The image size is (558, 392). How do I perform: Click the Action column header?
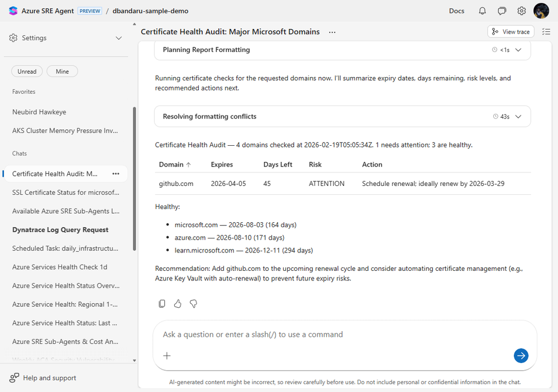coord(372,165)
